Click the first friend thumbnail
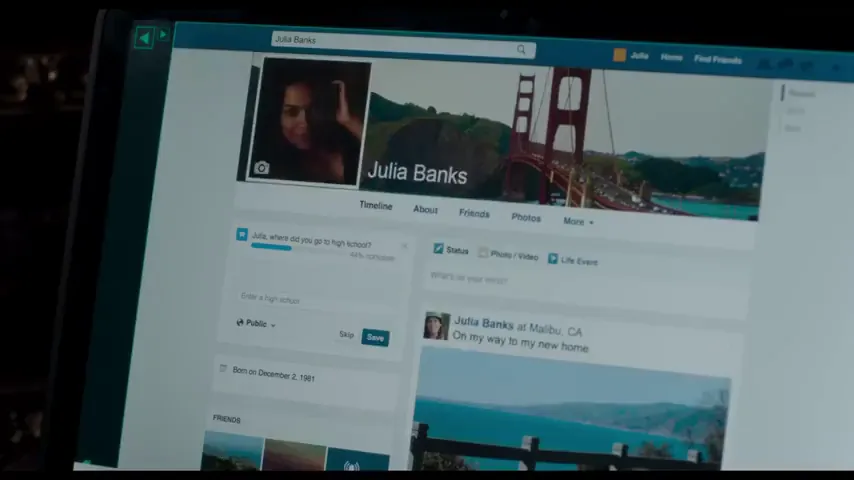 232,450
